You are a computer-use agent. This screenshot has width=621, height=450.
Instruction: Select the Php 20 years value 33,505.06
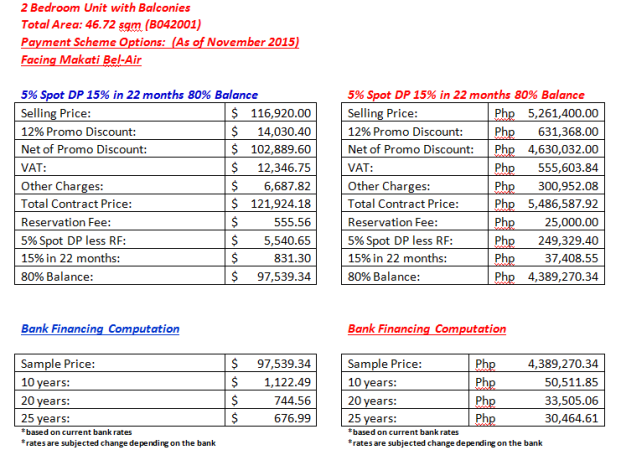pos(537,400)
